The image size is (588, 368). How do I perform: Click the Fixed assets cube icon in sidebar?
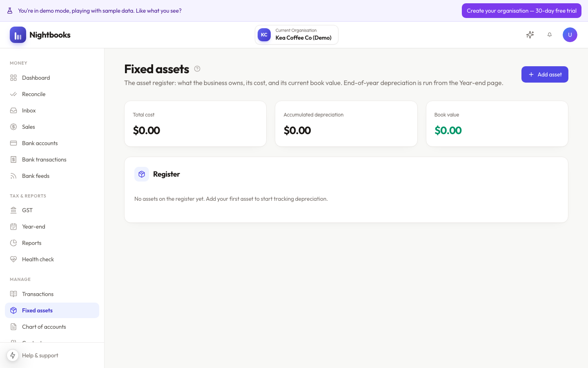click(x=13, y=310)
